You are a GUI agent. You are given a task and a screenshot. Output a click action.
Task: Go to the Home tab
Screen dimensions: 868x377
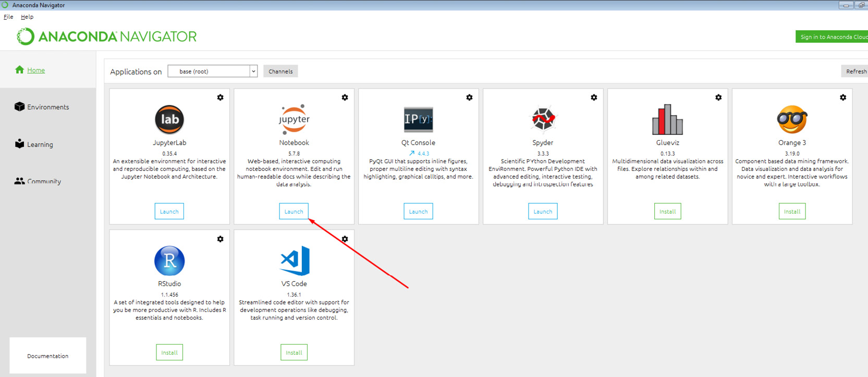(36, 70)
